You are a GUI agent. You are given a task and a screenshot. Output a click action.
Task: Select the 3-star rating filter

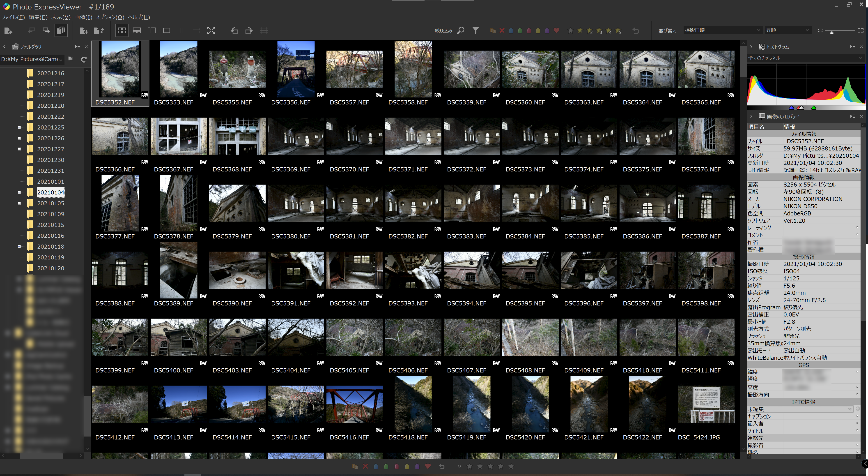tap(599, 31)
